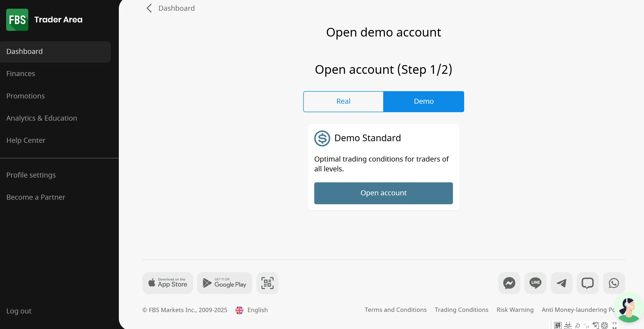Open Analytics & Education section

42,118
